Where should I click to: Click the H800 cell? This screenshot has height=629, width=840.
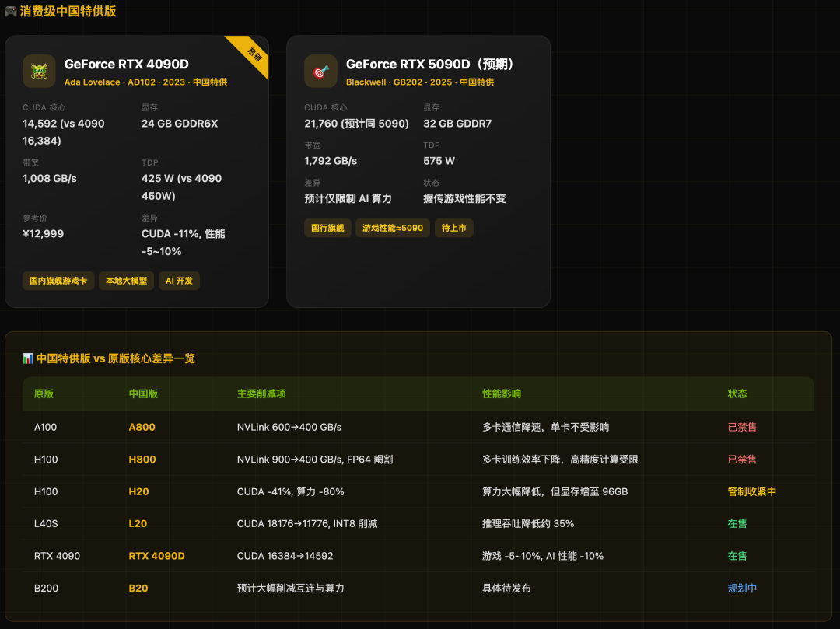[x=142, y=460]
